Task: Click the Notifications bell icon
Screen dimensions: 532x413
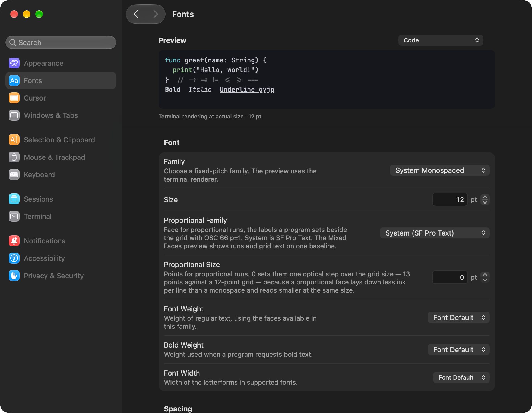Action: (14, 241)
